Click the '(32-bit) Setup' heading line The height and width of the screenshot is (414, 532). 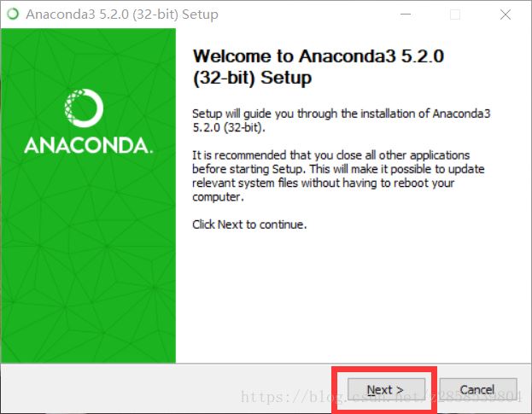(252, 79)
